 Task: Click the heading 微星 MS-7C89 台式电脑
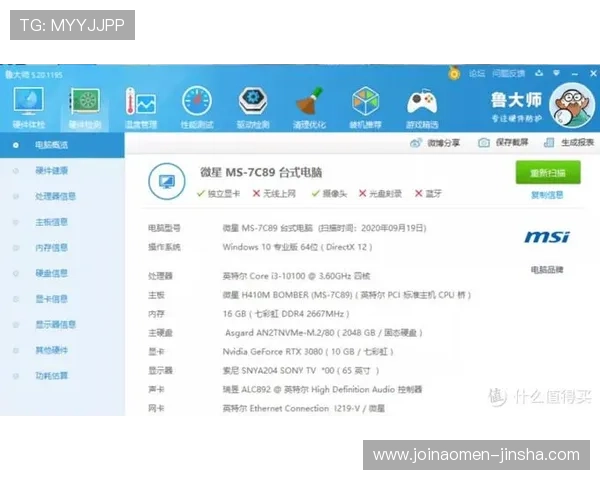(261, 173)
